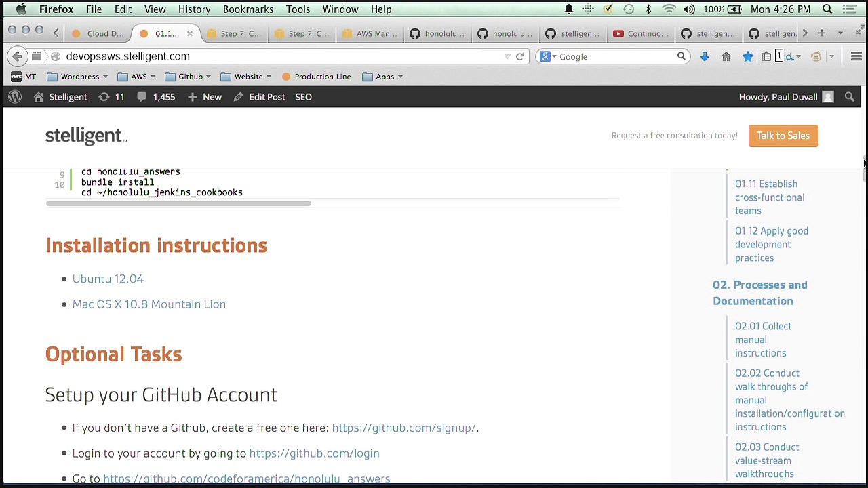Expand the AWS bookmarks folder

(x=136, y=77)
